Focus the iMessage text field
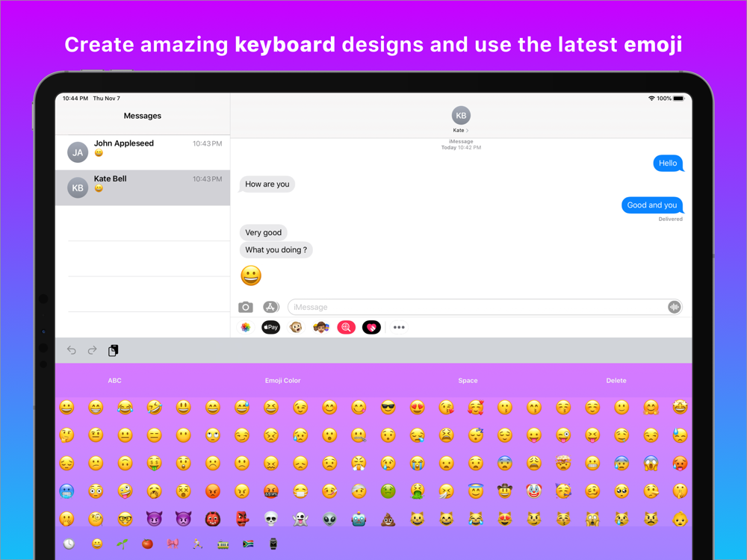747x560 pixels. (x=485, y=307)
